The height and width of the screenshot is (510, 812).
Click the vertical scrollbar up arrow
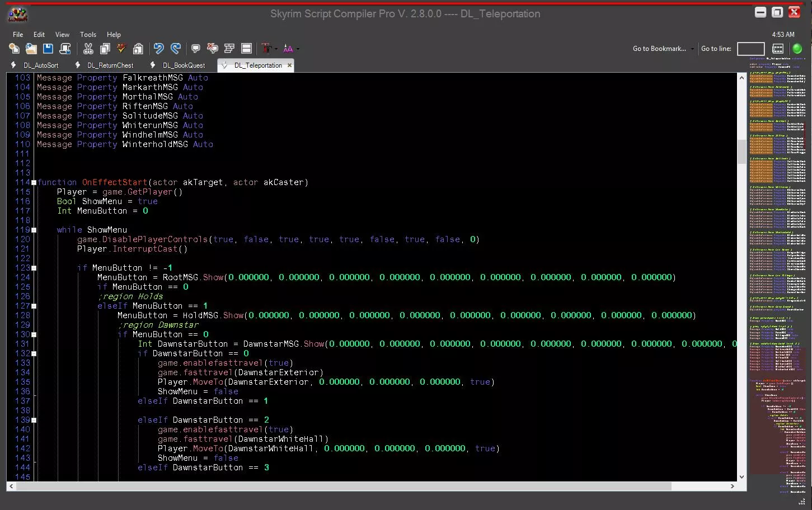point(741,77)
